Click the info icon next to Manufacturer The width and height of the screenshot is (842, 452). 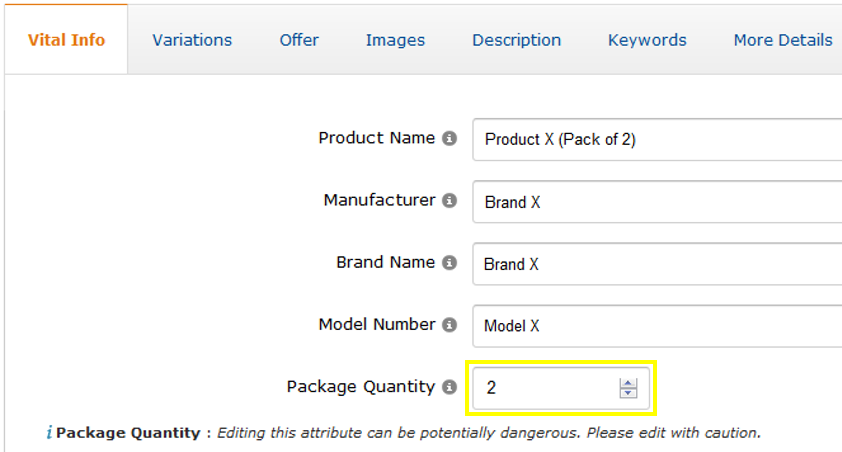click(x=450, y=201)
